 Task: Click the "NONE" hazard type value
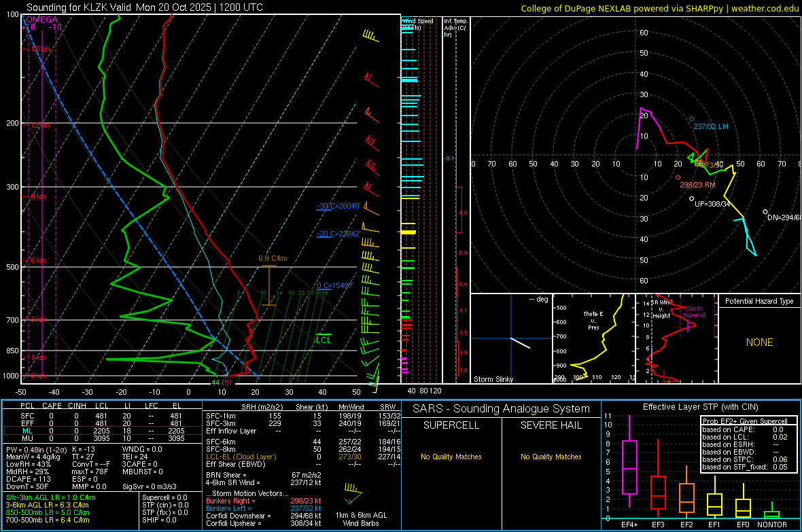[x=760, y=342]
